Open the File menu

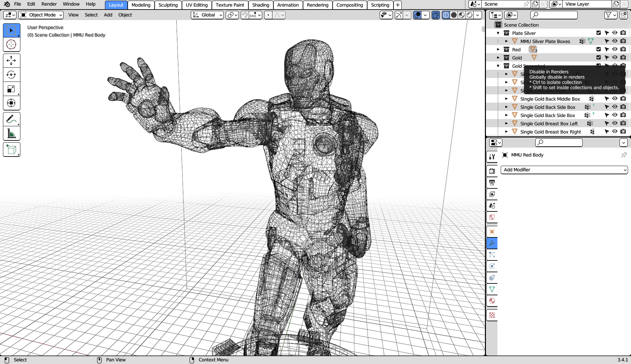tap(18, 4)
